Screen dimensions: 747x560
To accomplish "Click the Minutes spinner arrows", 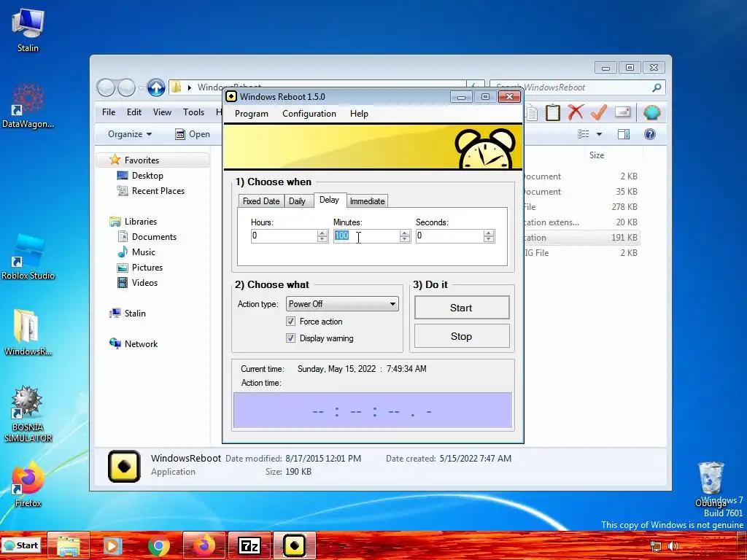I will point(405,236).
